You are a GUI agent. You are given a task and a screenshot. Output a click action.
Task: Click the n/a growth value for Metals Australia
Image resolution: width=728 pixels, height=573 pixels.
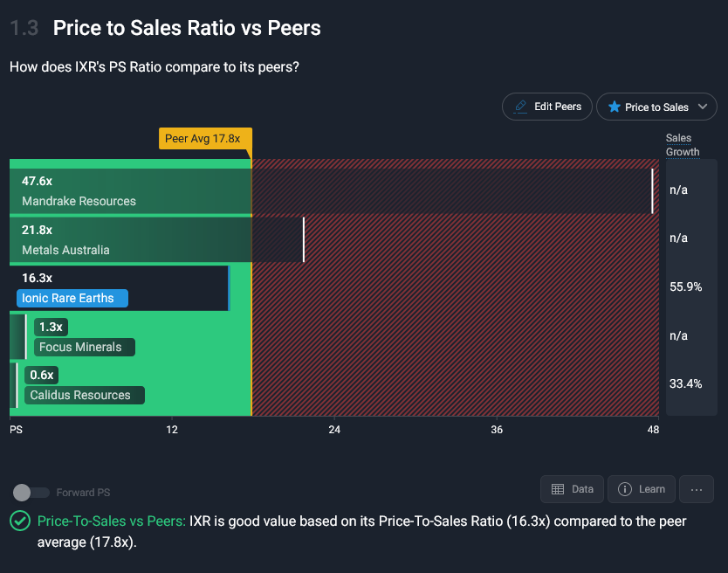point(678,238)
